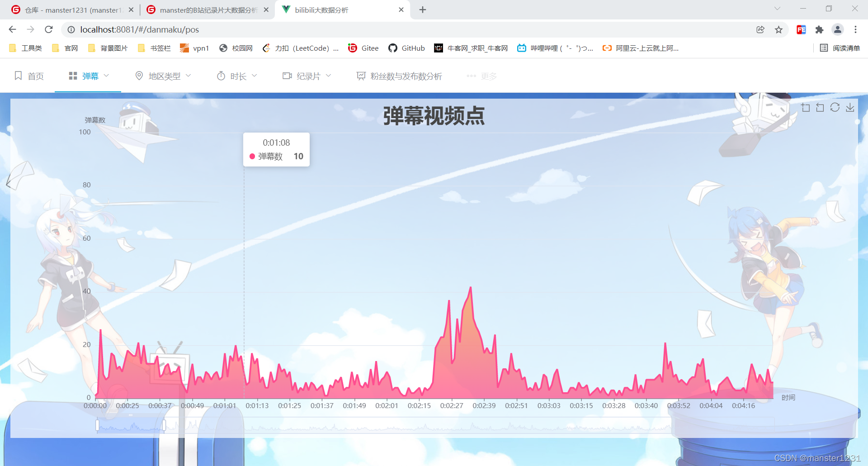
Task: Bookmark this page with star icon
Action: point(778,29)
